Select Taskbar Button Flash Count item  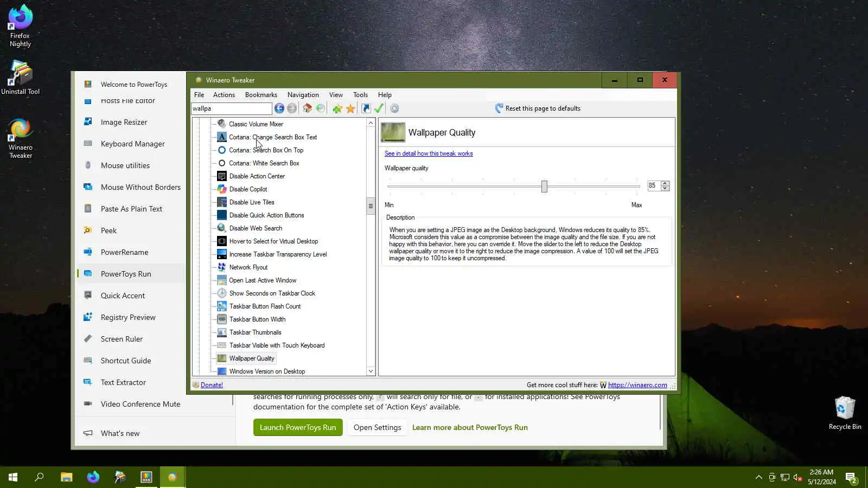point(265,306)
